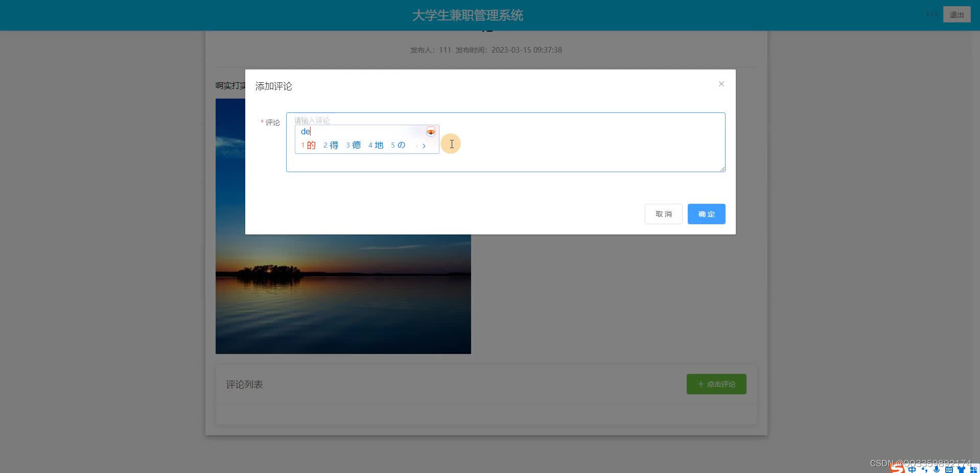Image resolution: width=980 pixels, height=473 pixels.
Task: Open the soft keyboard icon in IME toolbar
Action: click(x=949, y=469)
